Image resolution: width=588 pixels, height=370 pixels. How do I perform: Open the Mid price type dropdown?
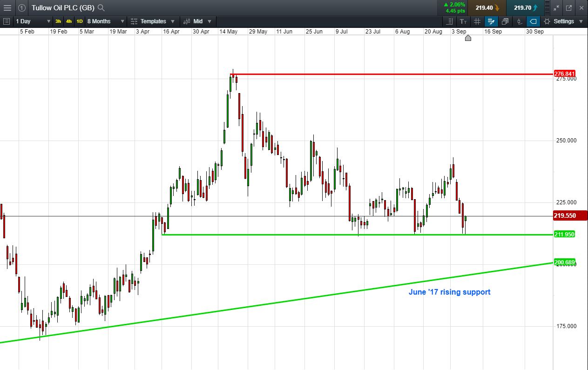click(x=197, y=21)
